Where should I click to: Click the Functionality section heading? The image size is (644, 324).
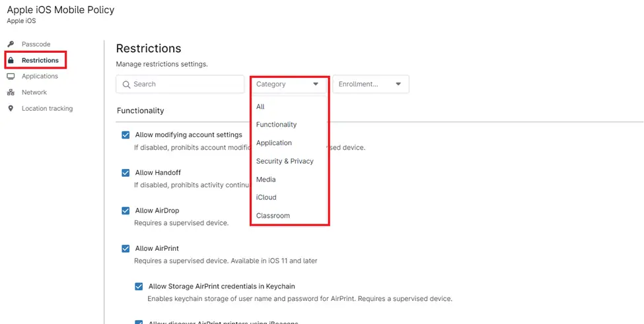(141, 111)
